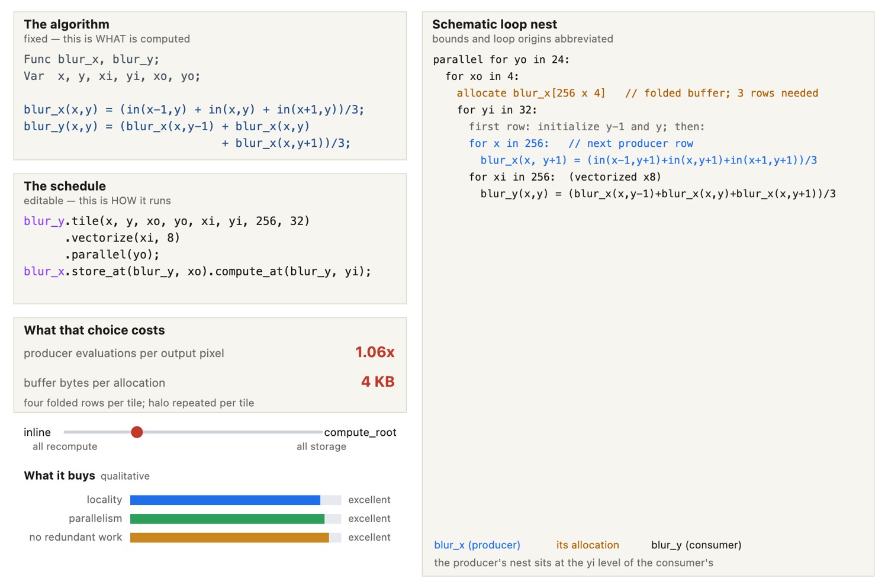Click the "editable — this is HOW it runs" subtitle
The width and height of the screenshot is (888, 588).
click(x=97, y=201)
